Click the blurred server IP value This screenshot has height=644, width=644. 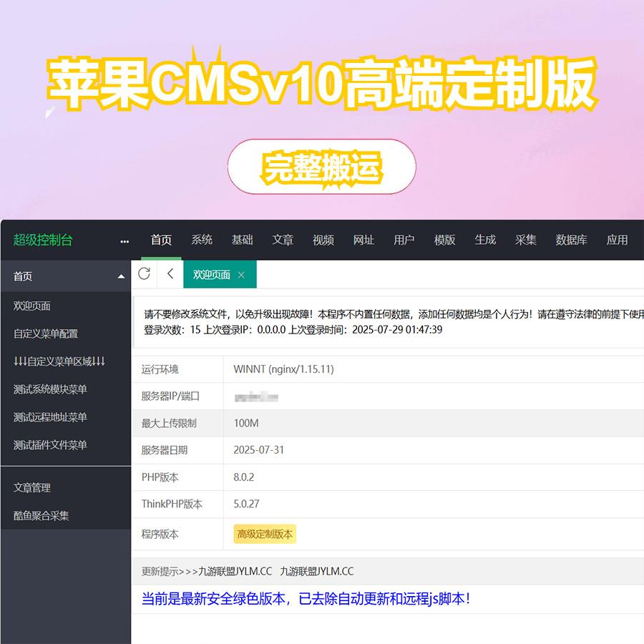click(256, 396)
